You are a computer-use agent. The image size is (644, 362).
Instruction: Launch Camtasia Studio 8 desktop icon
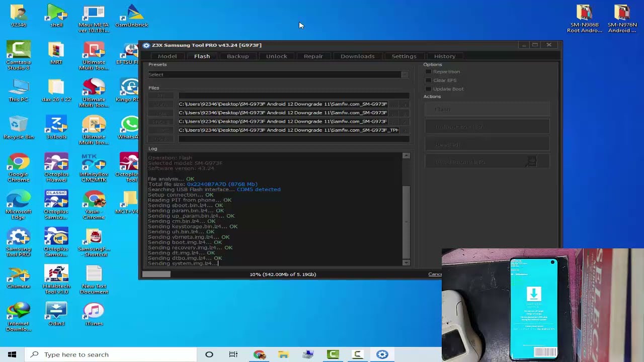(x=19, y=55)
